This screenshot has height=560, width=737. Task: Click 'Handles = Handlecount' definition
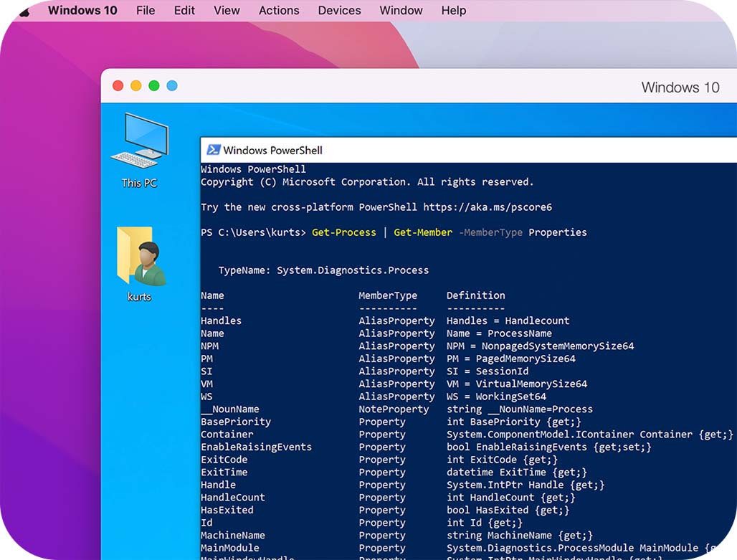pyautogui.click(x=508, y=321)
